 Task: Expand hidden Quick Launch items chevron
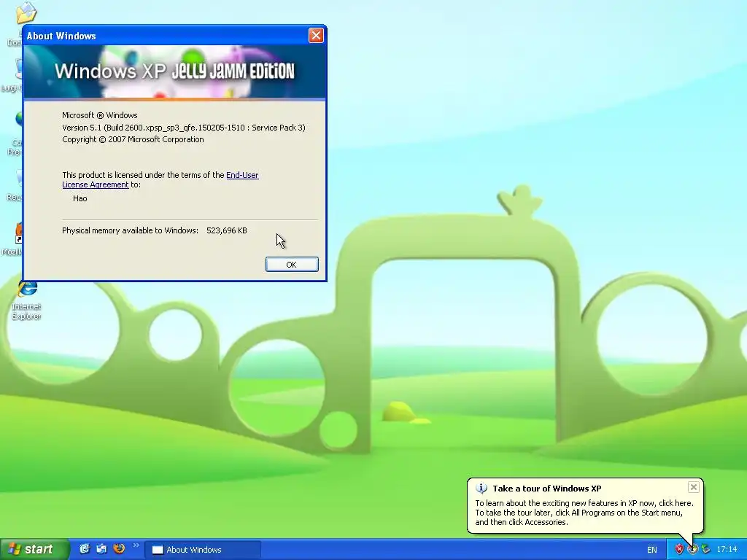pos(136,545)
